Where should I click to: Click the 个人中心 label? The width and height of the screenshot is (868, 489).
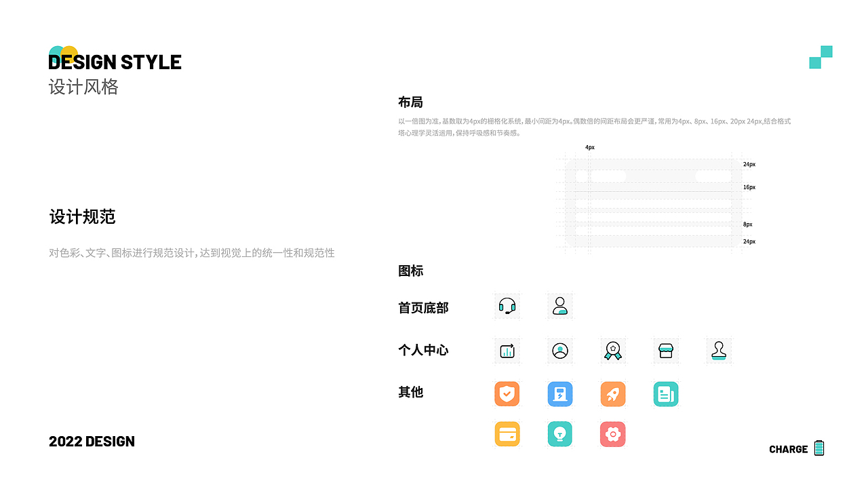pyautogui.click(x=423, y=351)
